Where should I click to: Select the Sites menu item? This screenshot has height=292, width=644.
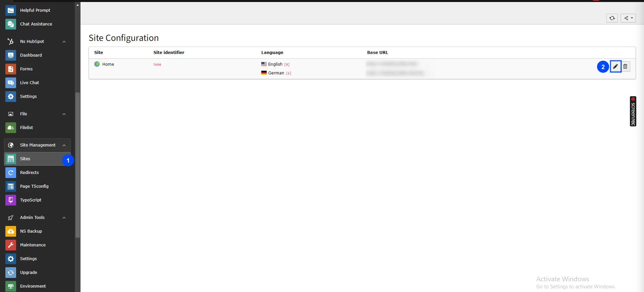point(37,159)
